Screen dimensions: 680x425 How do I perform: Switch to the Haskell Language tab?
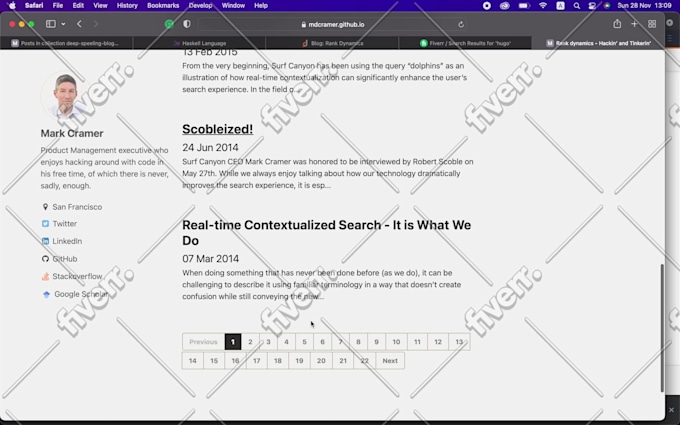(x=199, y=43)
